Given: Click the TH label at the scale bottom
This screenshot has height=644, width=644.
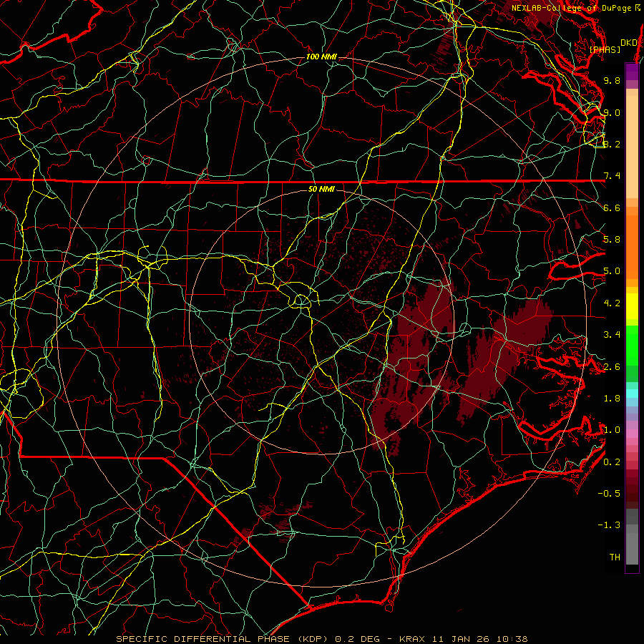Looking at the screenshot, I should point(615,557).
